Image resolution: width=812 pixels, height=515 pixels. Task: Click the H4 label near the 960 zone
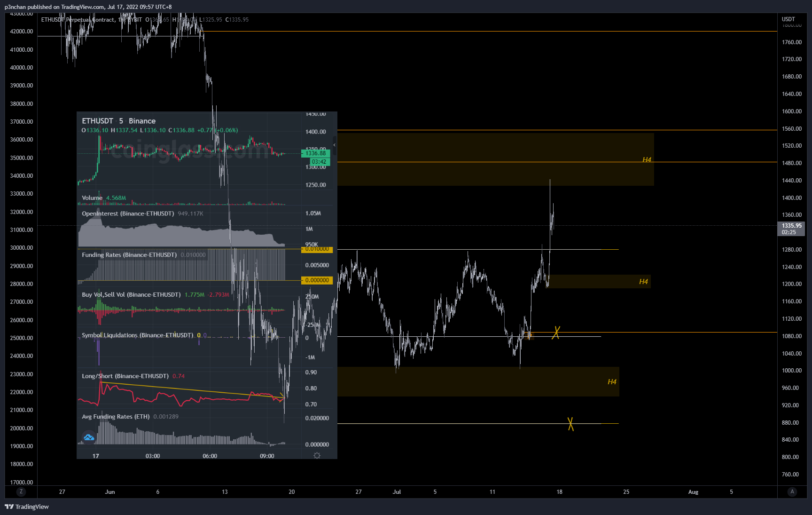(x=612, y=382)
